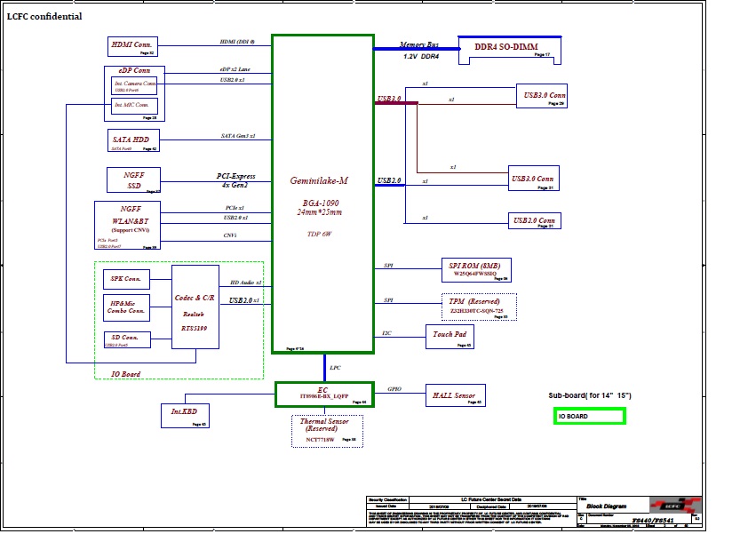Click the Sub-board( for 14" 15") text
The image size is (756, 534).
(x=590, y=395)
